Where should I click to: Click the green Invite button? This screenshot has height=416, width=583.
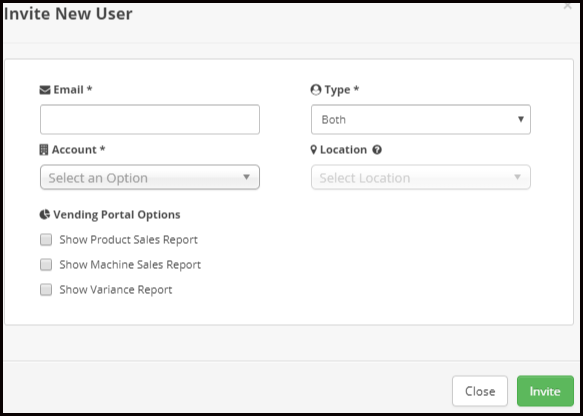point(545,391)
